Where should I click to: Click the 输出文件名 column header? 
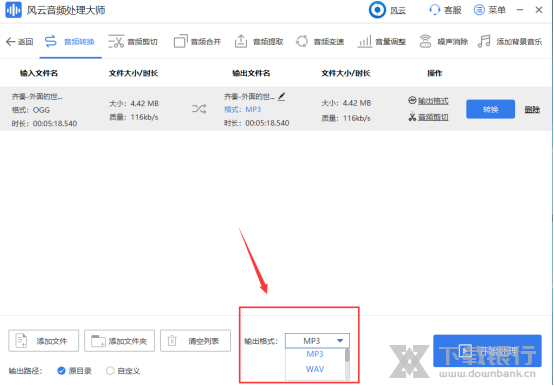click(251, 73)
